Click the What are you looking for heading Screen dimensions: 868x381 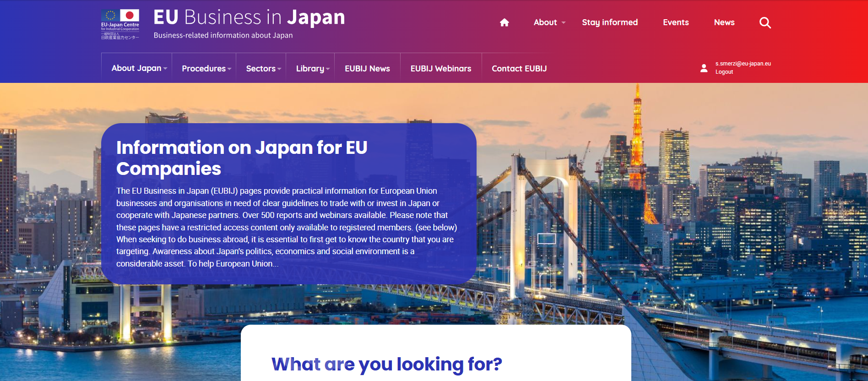386,364
